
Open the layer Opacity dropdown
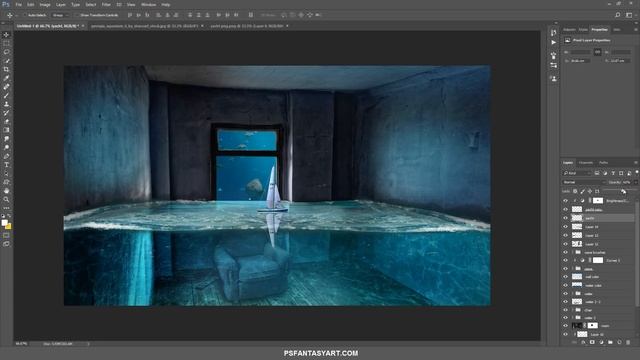pyautogui.click(x=635, y=182)
